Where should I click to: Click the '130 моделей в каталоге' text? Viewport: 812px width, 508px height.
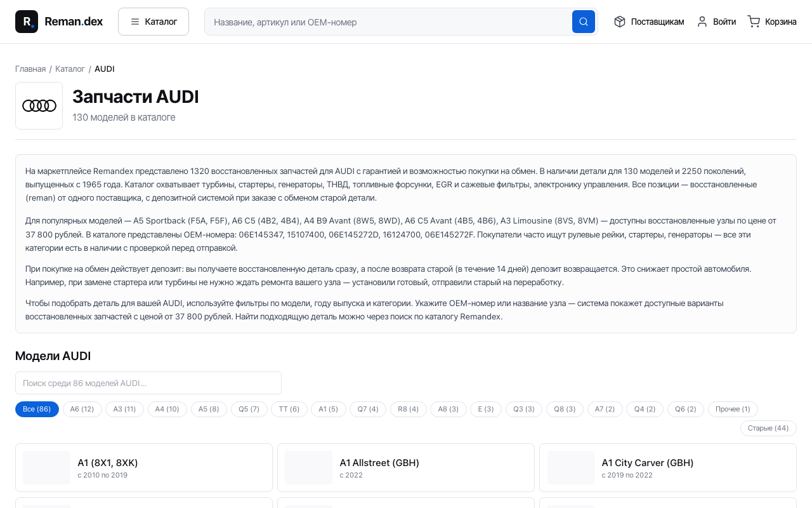click(x=124, y=117)
